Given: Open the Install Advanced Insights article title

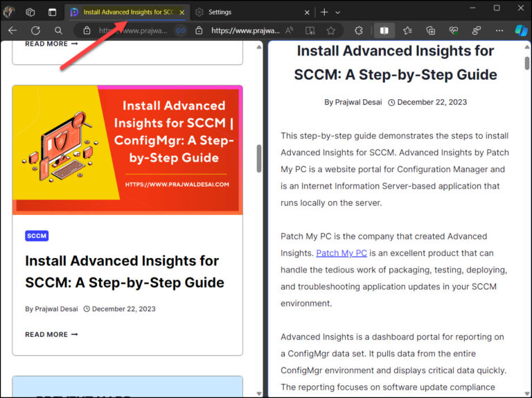Looking at the screenshot, I should pyautogui.click(x=125, y=272).
